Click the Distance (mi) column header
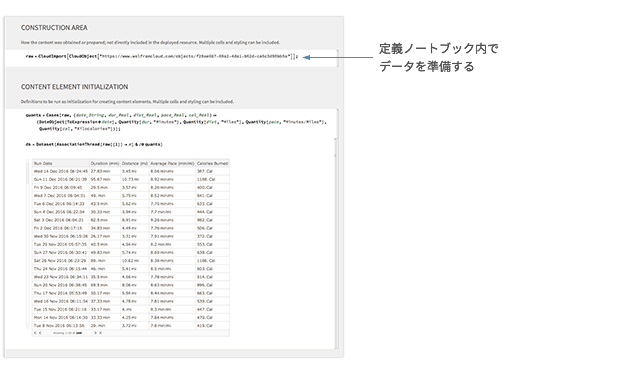The width and height of the screenshot is (638, 369). [x=135, y=163]
